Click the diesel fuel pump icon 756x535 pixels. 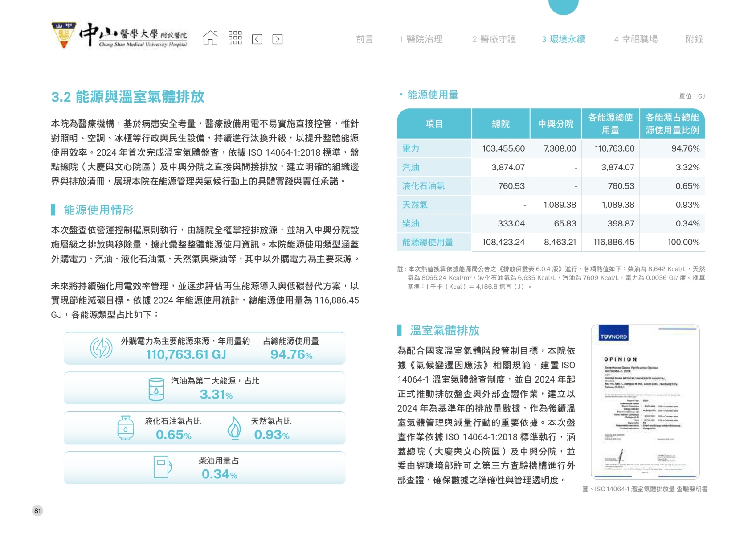162,467
